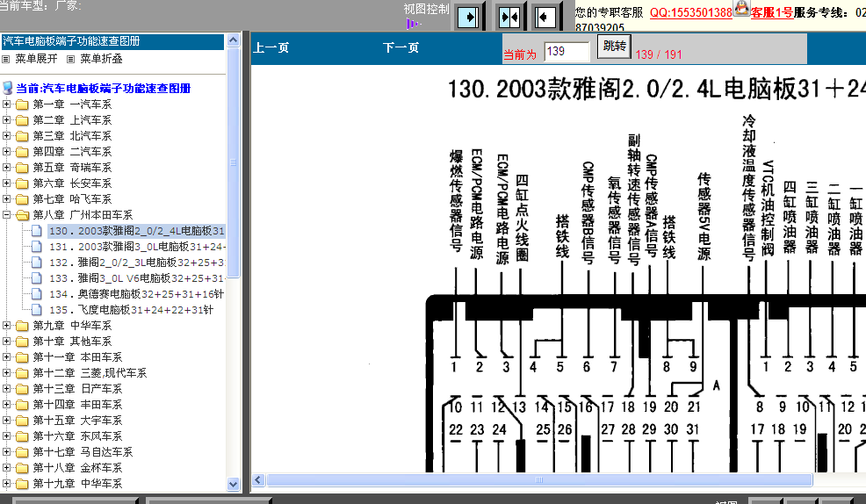Click folder icon of 第十二章 三菱,现代车系
This screenshot has width=866, height=504.
click(22, 373)
